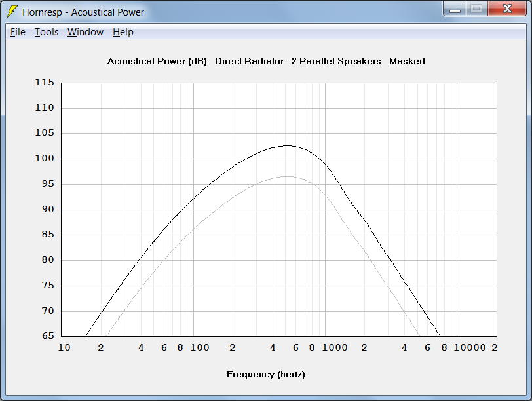The width and height of the screenshot is (532, 401).
Task: Click the 65 dB axis value
Action: [48, 335]
